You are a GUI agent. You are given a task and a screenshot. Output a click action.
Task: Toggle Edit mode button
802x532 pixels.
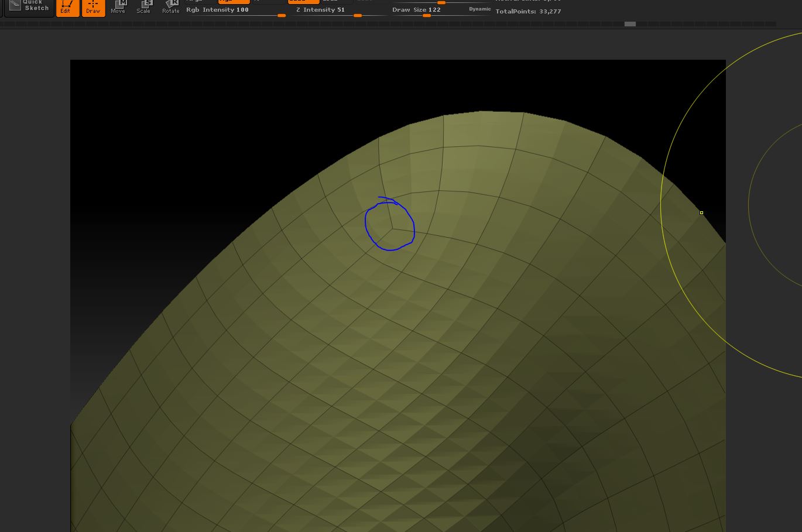coord(68,8)
